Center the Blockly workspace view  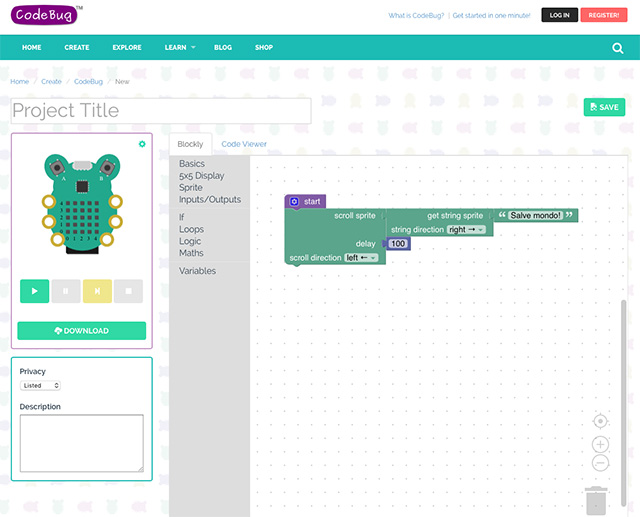[600, 422]
